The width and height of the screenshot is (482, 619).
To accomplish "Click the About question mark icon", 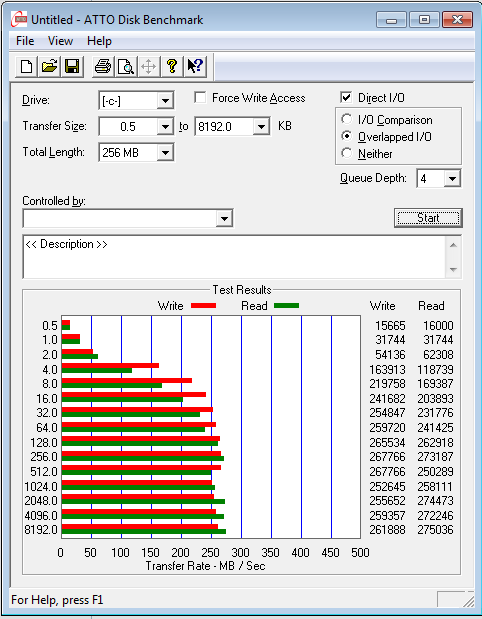I will tap(172, 66).
